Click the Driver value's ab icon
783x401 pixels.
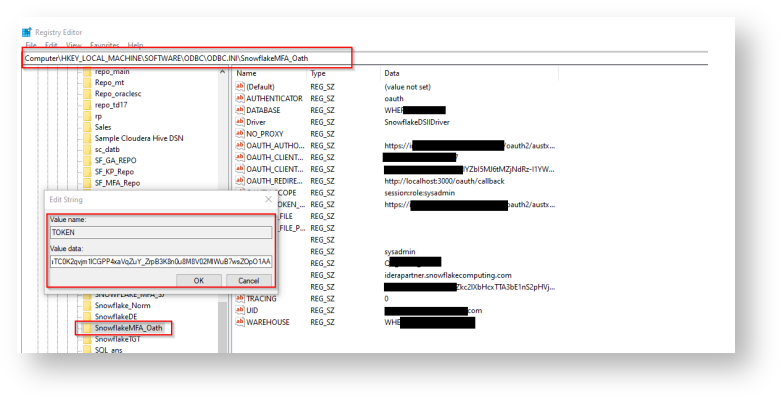point(240,122)
